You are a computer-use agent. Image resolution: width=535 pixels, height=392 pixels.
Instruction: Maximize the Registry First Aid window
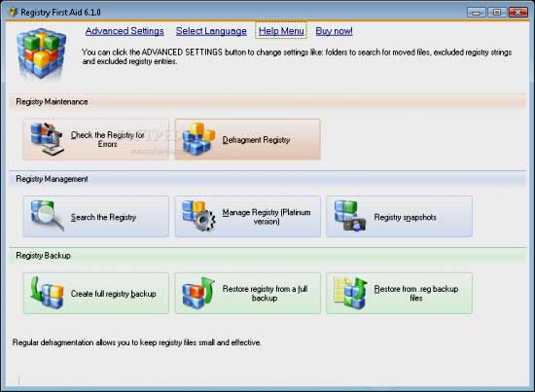pos(497,13)
